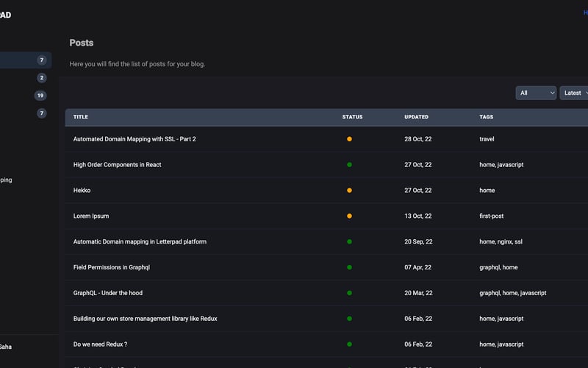
Task: Open the post Automatic Domain mapping in Letterpad platform
Action: [140, 241]
